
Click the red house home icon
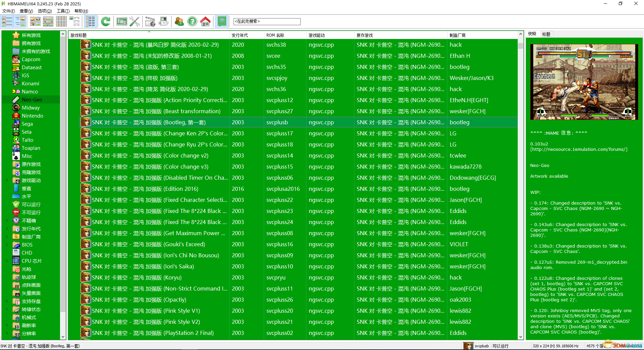[x=205, y=21]
